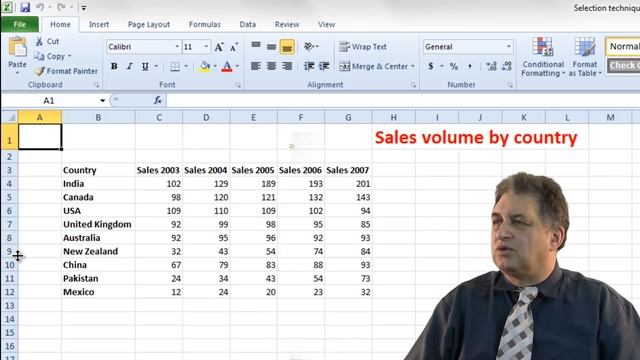Apply Percent Style format
Viewport: 640px width, 360px height.
click(453, 66)
